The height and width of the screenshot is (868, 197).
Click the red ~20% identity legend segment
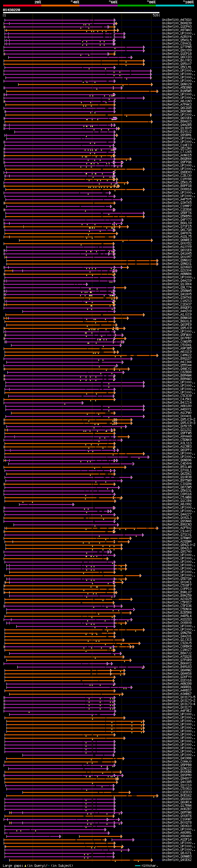point(22,6)
